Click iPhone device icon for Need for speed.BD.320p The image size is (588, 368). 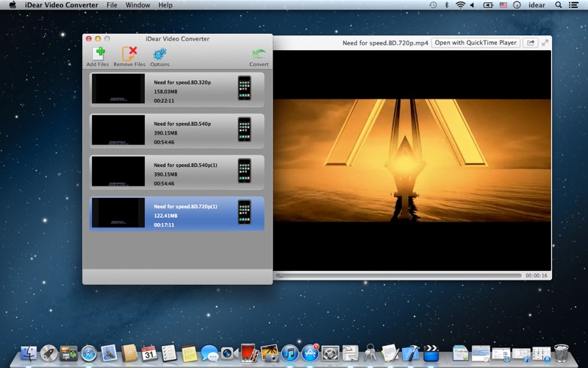coord(245,88)
